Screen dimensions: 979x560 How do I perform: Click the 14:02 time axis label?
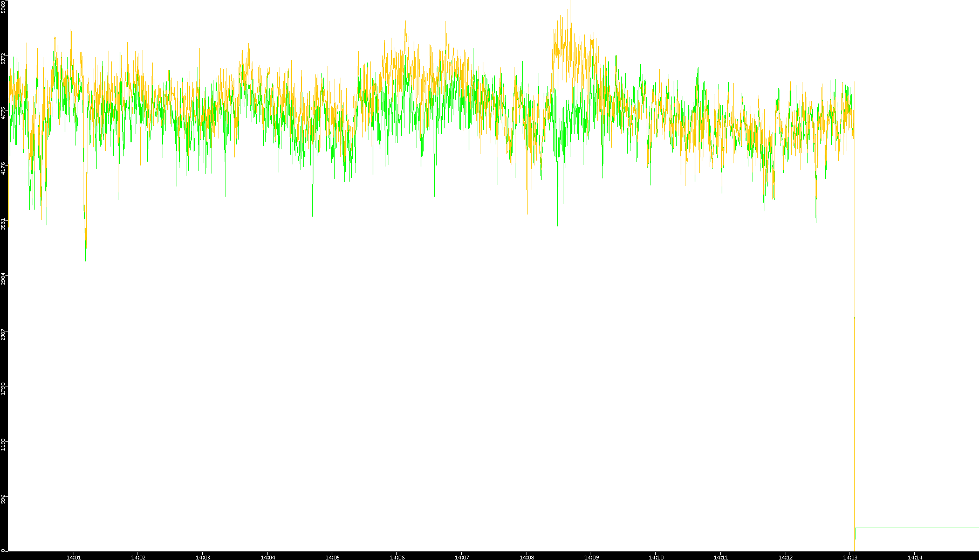coord(138,557)
